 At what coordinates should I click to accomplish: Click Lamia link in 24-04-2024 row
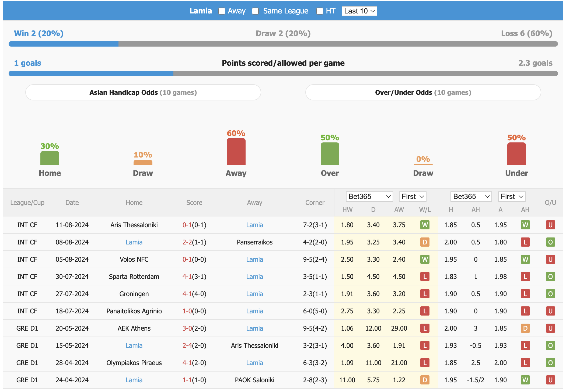coord(134,380)
